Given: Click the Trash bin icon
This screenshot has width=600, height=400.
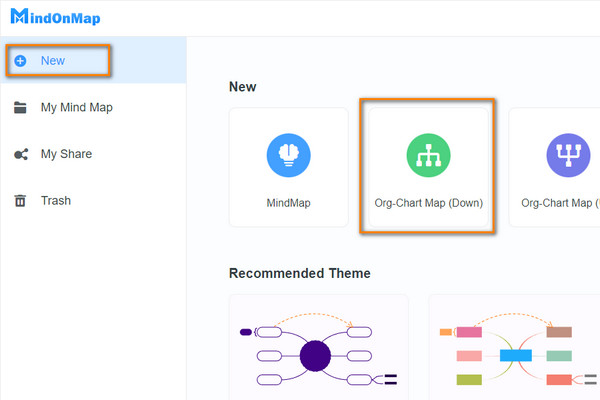Looking at the screenshot, I should [x=20, y=201].
